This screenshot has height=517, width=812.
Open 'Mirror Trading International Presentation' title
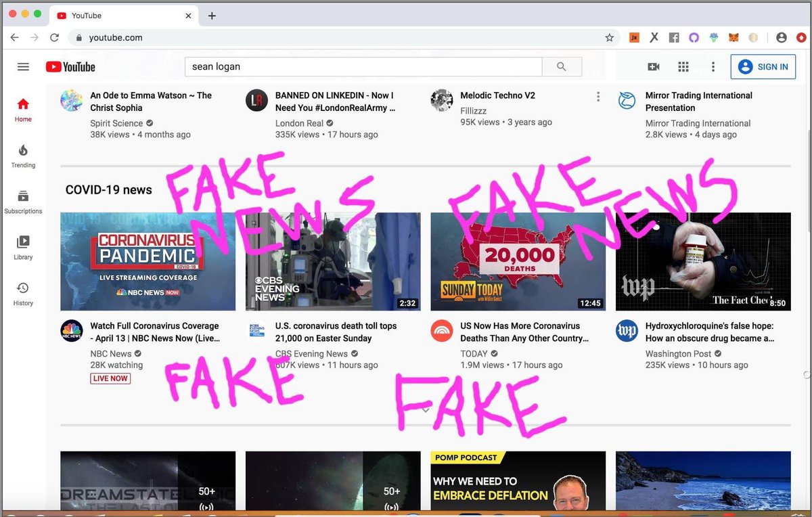point(698,102)
